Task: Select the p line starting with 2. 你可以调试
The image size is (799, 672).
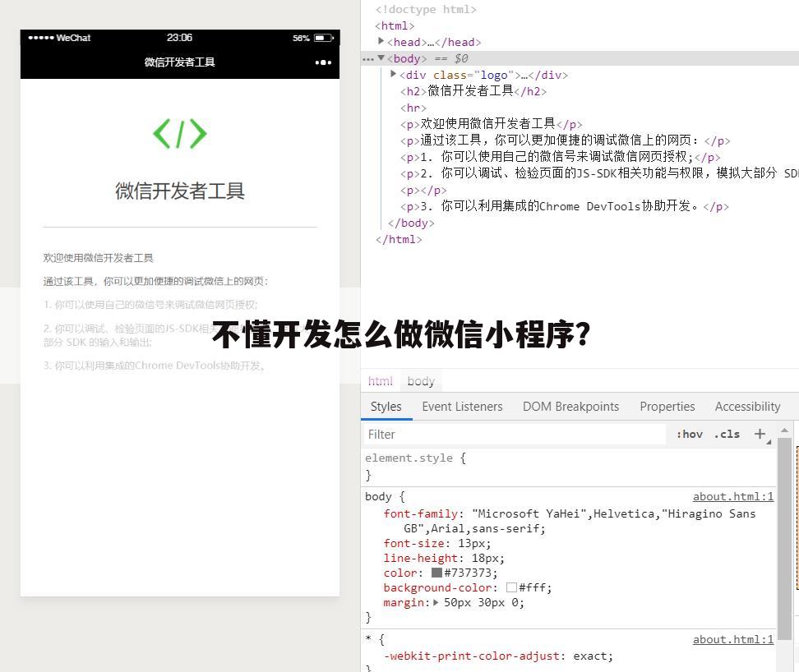Action: pyautogui.click(x=599, y=173)
